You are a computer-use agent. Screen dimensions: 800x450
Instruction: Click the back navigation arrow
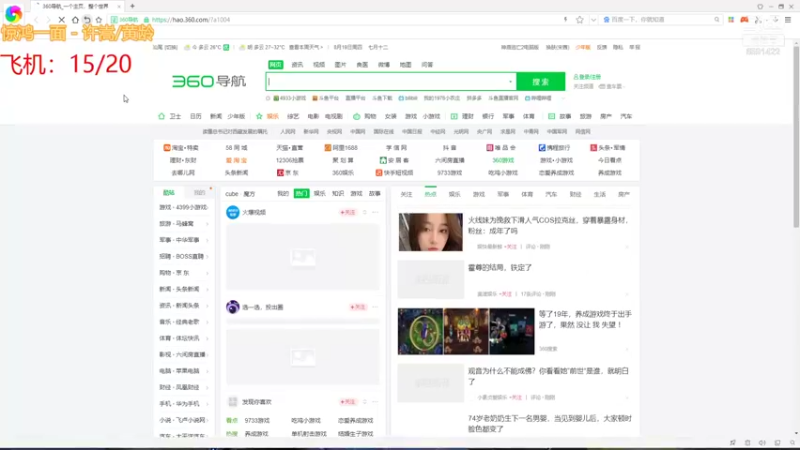coord(36,20)
